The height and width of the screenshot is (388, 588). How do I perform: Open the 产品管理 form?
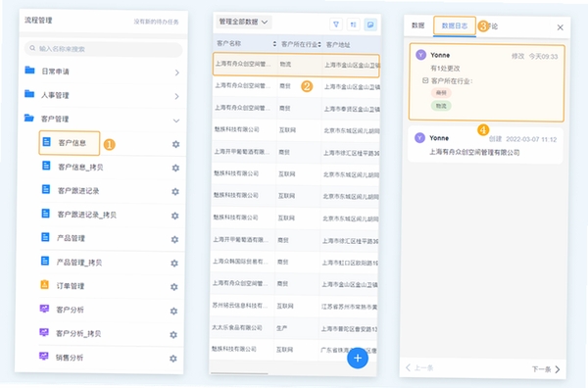tap(71, 238)
